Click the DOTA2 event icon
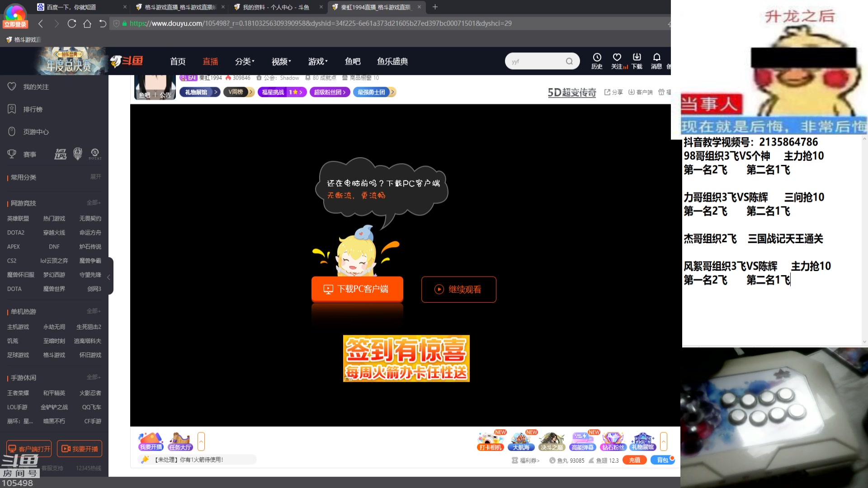The height and width of the screenshot is (488, 868). pos(95,154)
